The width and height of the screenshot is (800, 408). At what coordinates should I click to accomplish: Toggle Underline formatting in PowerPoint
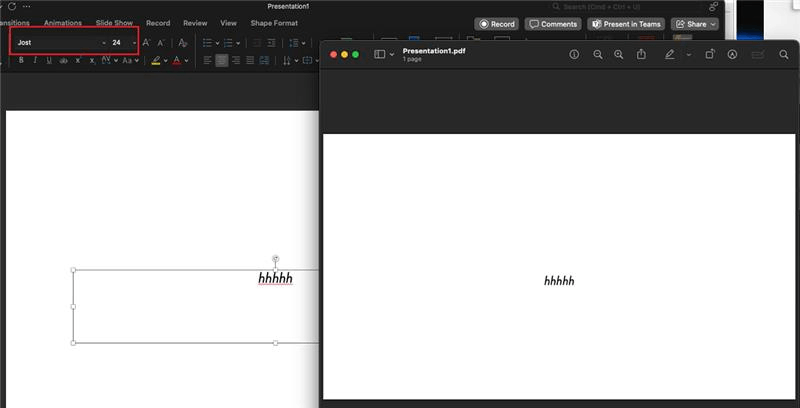coord(49,61)
